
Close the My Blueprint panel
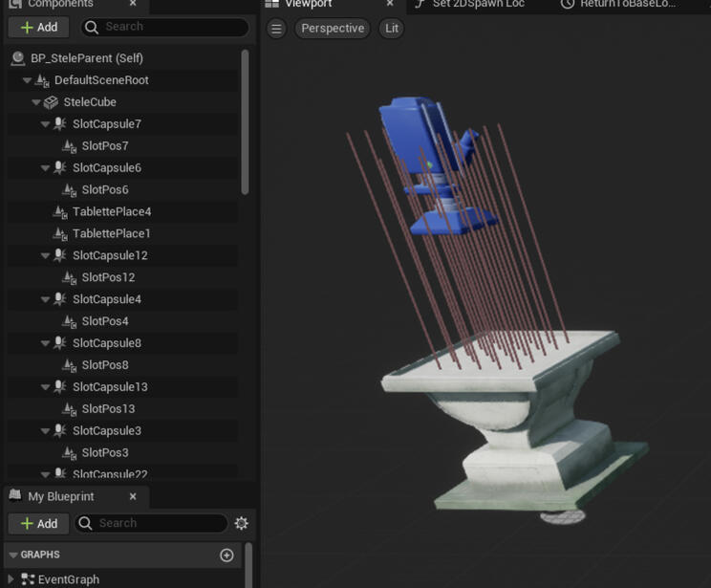click(x=133, y=496)
